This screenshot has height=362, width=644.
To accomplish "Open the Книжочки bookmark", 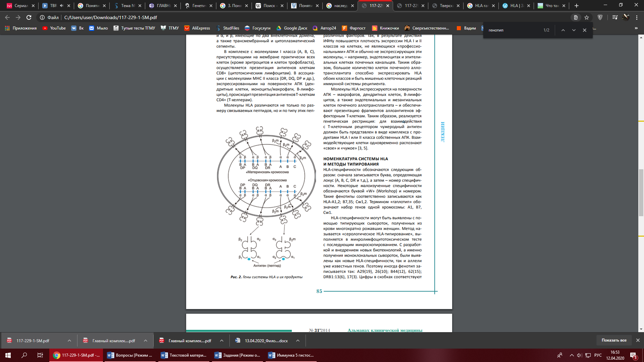I will (x=385, y=28).
